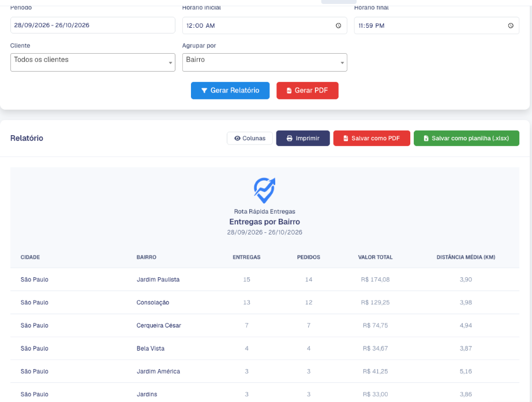Click the clock icon in Horário inicial
Image resolution: width=532 pixels, height=402 pixels.
(338, 25)
